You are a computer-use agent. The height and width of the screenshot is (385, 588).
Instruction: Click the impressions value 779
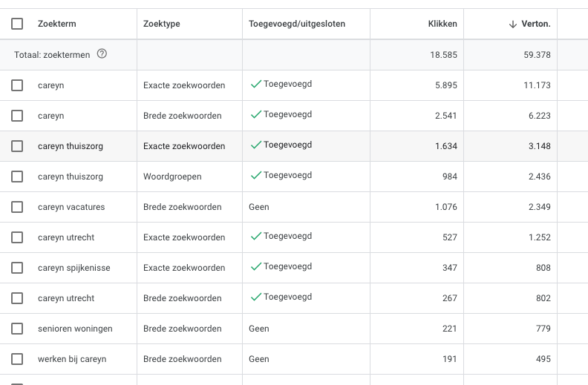[x=543, y=329]
